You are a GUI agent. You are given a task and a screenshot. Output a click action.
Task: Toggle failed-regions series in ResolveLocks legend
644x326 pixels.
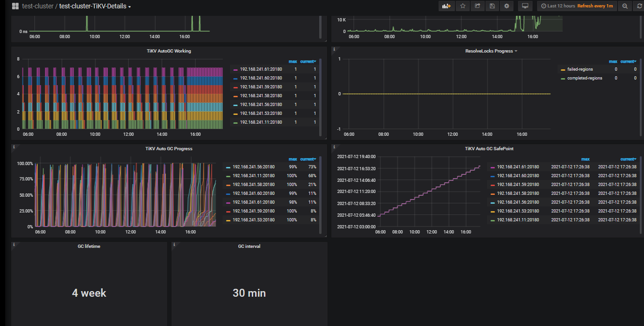[x=579, y=69]
